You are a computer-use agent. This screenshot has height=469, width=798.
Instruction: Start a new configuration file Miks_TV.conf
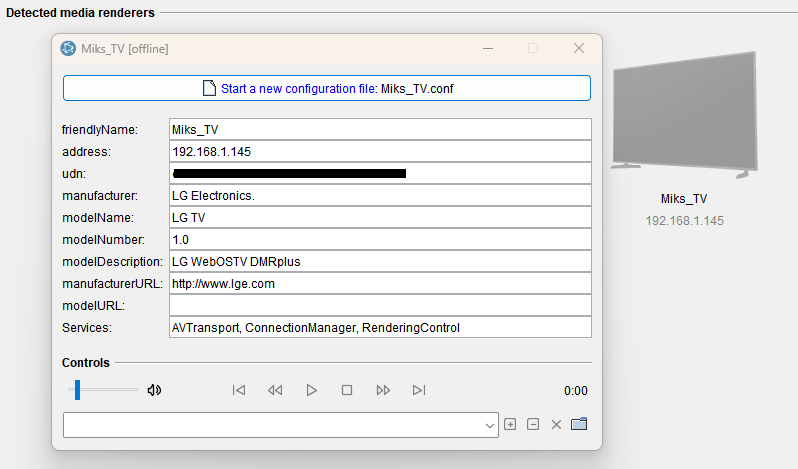coord(327,89)
